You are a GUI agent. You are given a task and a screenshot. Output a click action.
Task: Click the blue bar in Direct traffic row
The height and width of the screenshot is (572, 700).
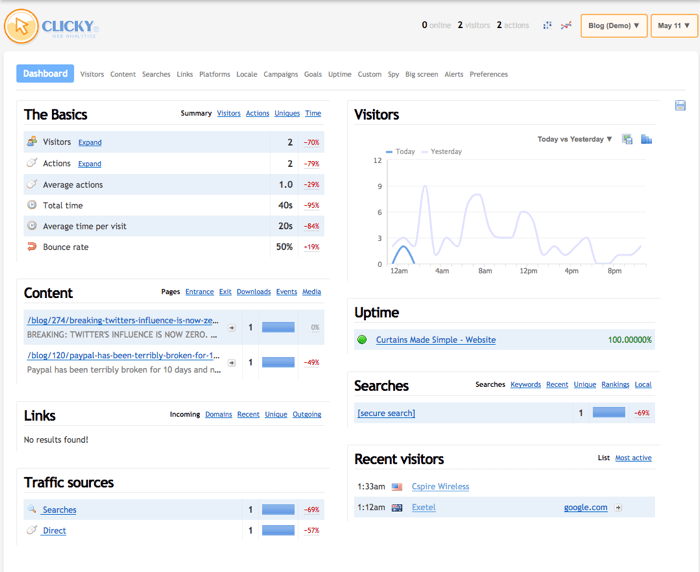[278, 530]
